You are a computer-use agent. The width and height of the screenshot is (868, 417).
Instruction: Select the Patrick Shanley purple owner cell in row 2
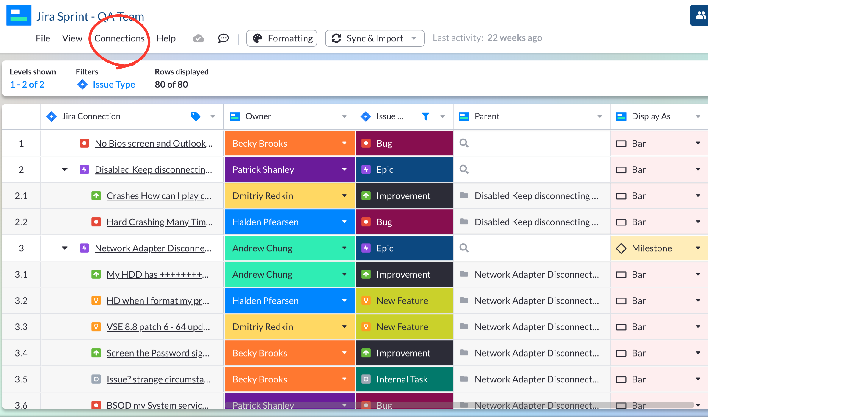[290, 169]
